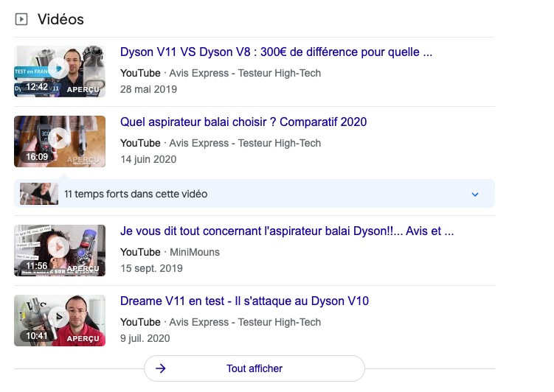Open 'Dyson V11 VS Dyson V8' video link
Viewport: 554px width, 392px height.
pyautogui.click(x=276, y=52)
